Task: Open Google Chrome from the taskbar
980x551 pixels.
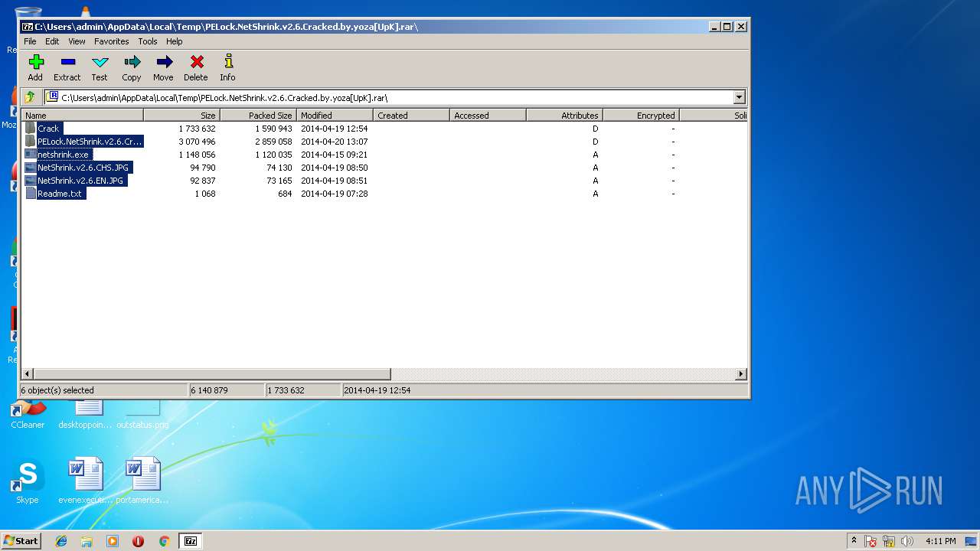Action: (164, 541)
